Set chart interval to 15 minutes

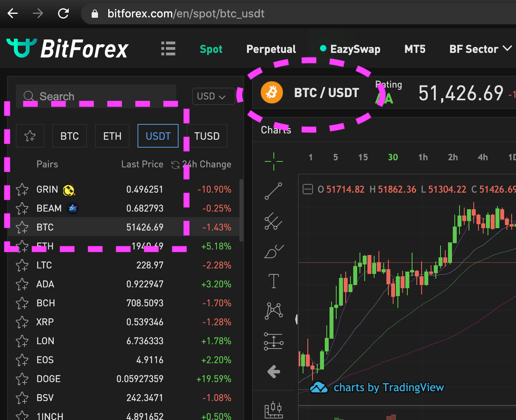pyautogui.click(x=363, y=157)
